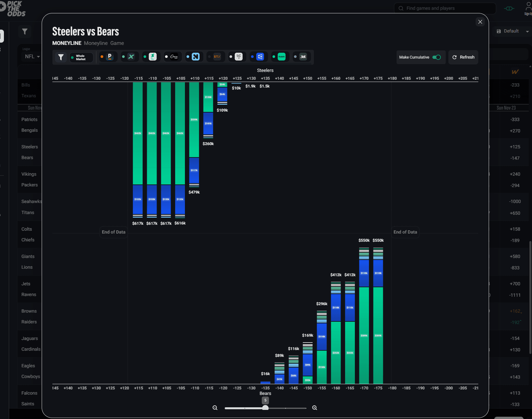Select the Moneyline tab

[96, 43]
